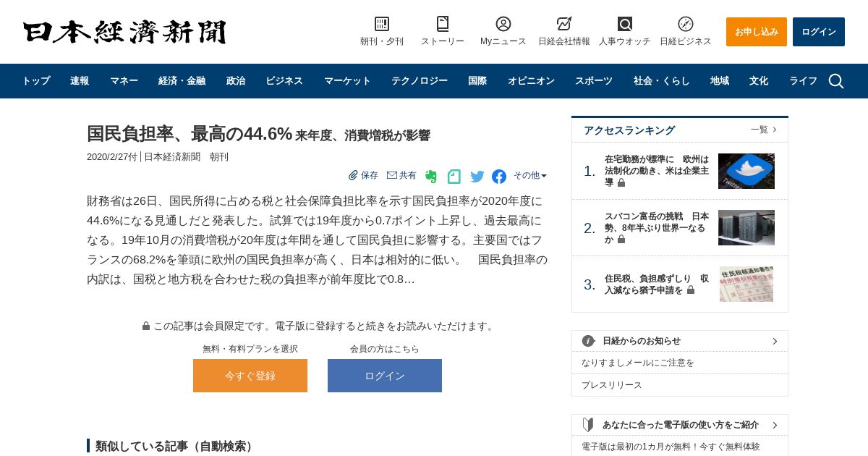Click the beginner mark icon beside 電子版の使い方
Image resolution: width=868 pixels, height=456 pixels.
[588, 425]
